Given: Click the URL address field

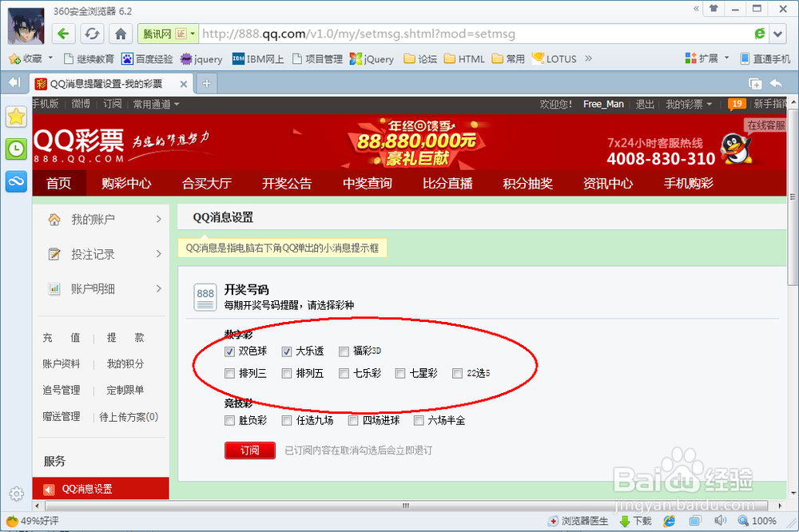Looking at the screenshot, I should click(x=474, y=34).
